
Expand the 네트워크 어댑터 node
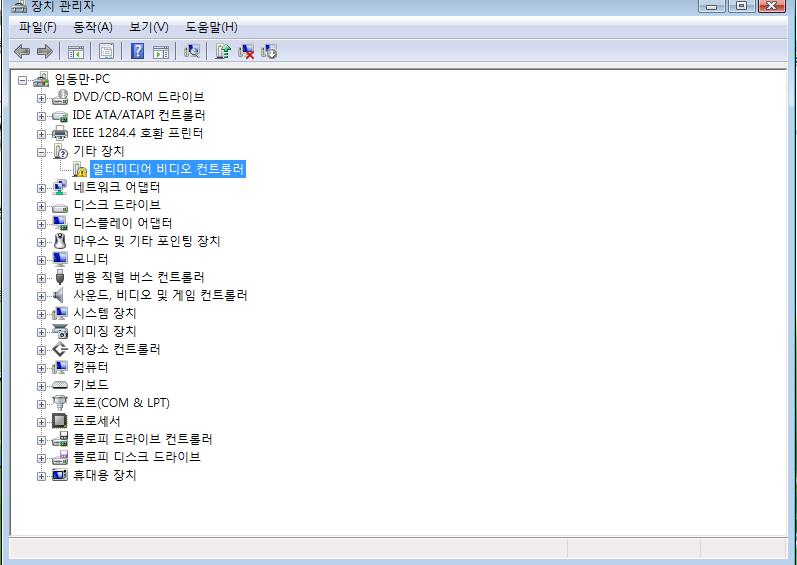[x=41, y=188]
